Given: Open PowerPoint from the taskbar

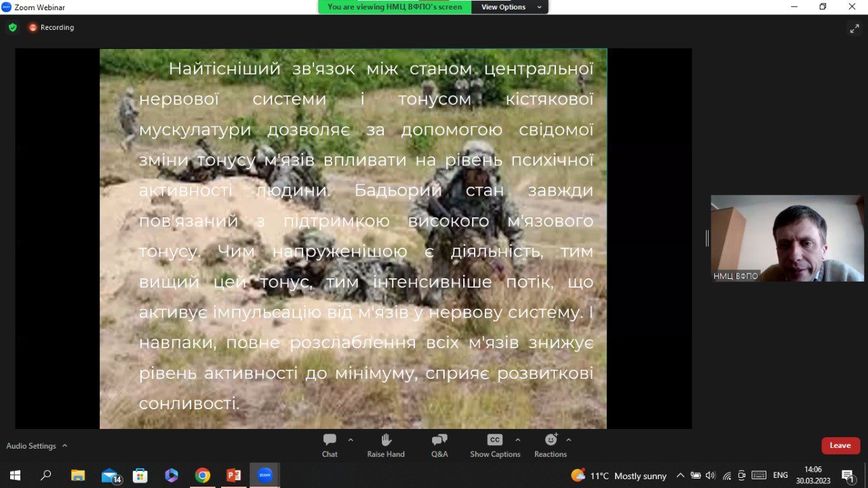Looking at the screenshot, I should click(x=233, y=475).
